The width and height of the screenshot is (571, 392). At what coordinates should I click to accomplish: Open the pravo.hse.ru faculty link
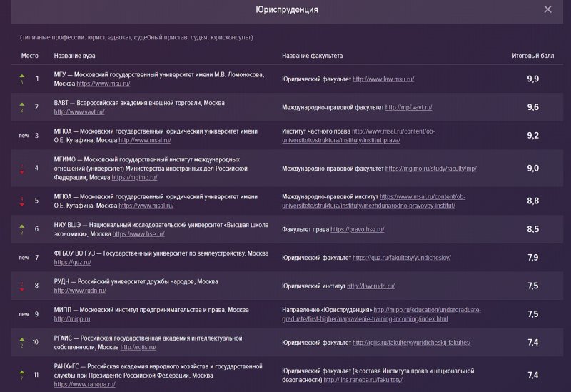tap(358, 229)
